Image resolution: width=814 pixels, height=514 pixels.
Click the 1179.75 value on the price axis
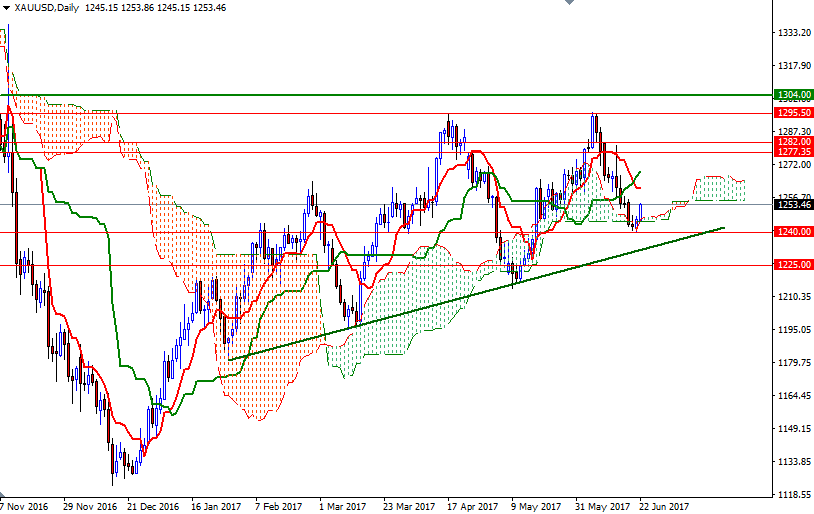point(792,363)
